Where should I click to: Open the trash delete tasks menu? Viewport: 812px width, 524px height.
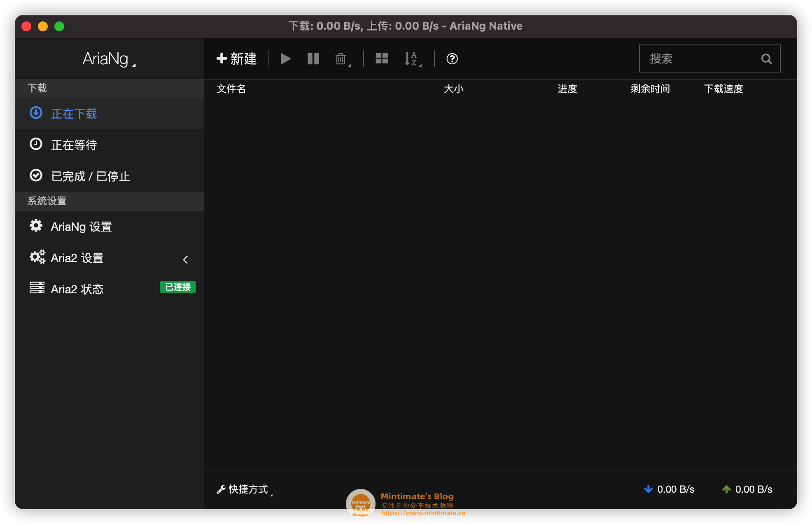point(342,59)
